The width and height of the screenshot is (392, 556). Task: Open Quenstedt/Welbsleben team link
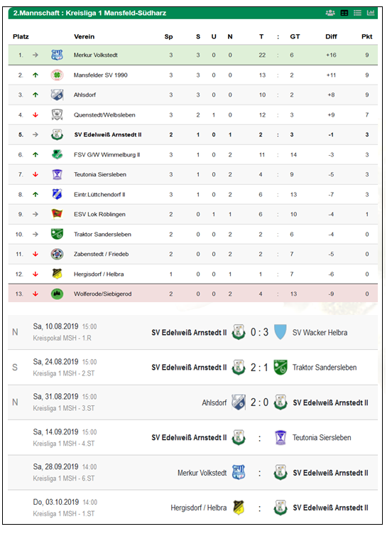[104, 115]
